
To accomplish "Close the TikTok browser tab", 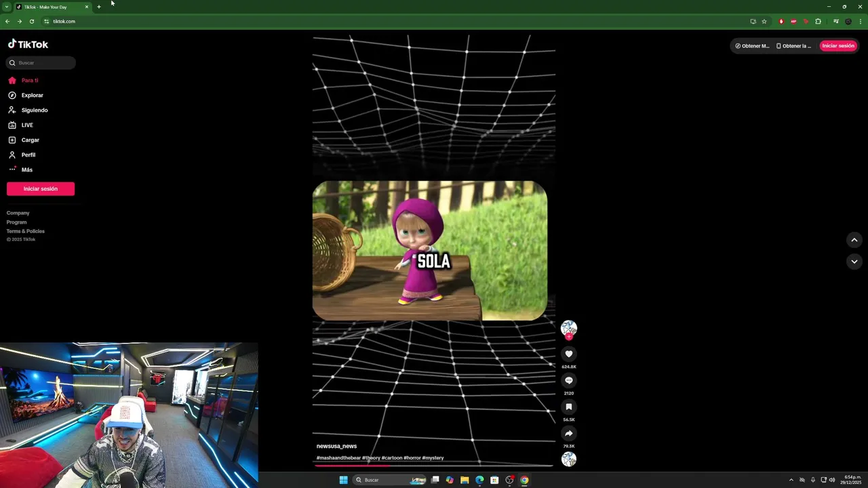I will pyautogui.click(x=87, y=7).
